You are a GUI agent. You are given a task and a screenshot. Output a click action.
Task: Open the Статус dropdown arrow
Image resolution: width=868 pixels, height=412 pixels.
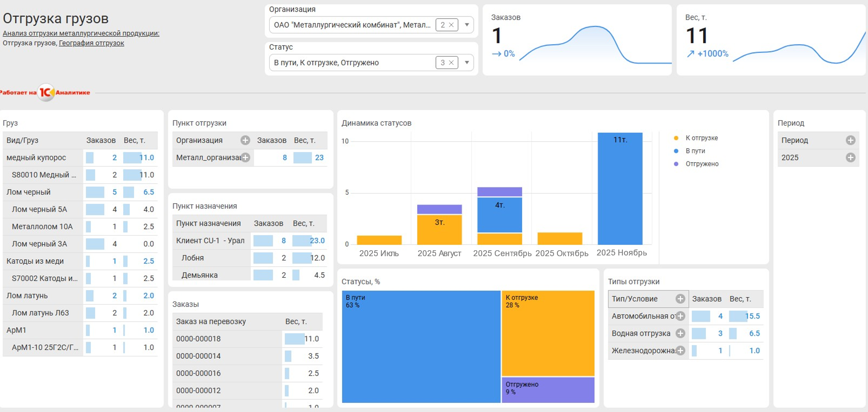(467, 63)
